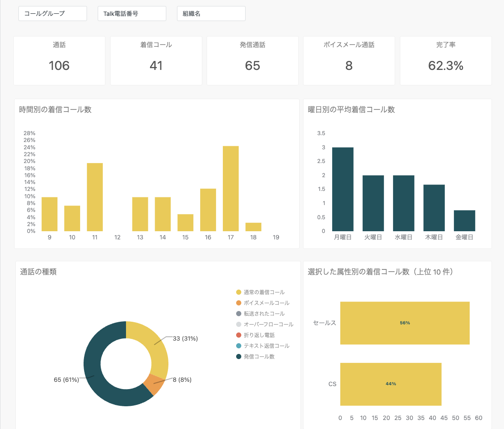Open the コールグループ filter dropdown
Image resolution: width=504 pixels, height=429 pixels.
(53, 14)
